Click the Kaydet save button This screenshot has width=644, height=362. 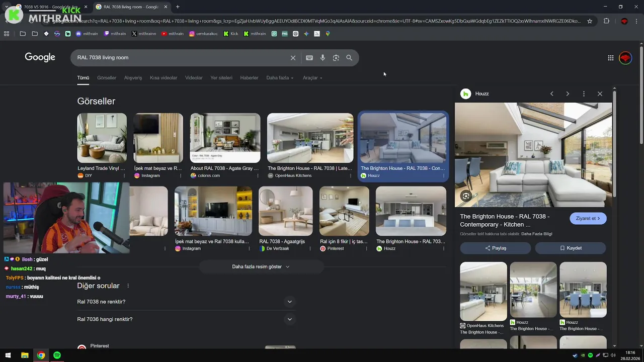click(x=571, y=248)
